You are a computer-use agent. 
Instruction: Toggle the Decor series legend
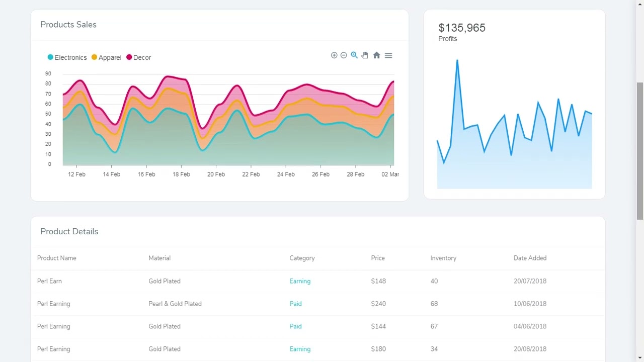[138, 57]
